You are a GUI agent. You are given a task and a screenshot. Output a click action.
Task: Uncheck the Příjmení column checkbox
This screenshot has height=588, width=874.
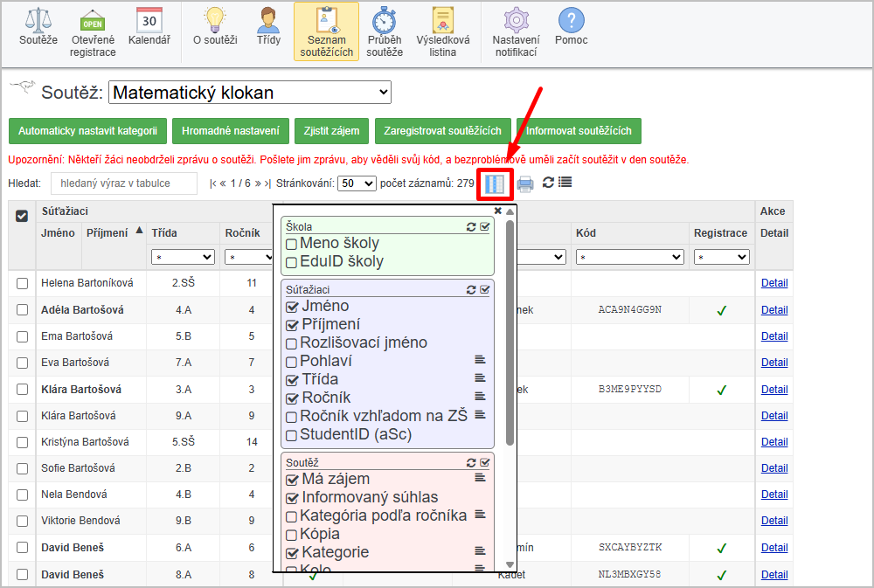292,325
